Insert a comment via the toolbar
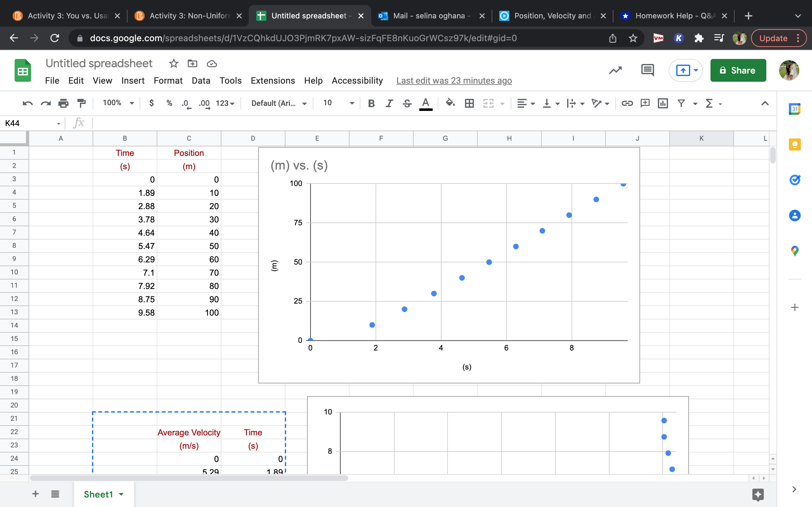Image resolution: width=812 pixels, height=507 pixels. 645,103
